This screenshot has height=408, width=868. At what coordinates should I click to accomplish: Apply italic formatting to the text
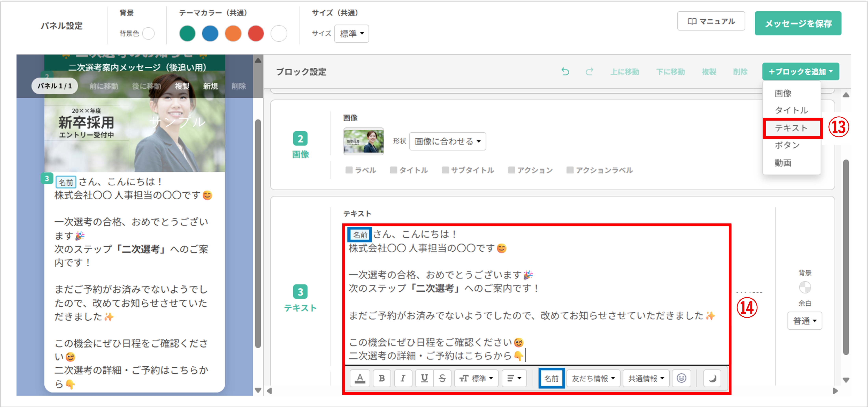[403, 378]
